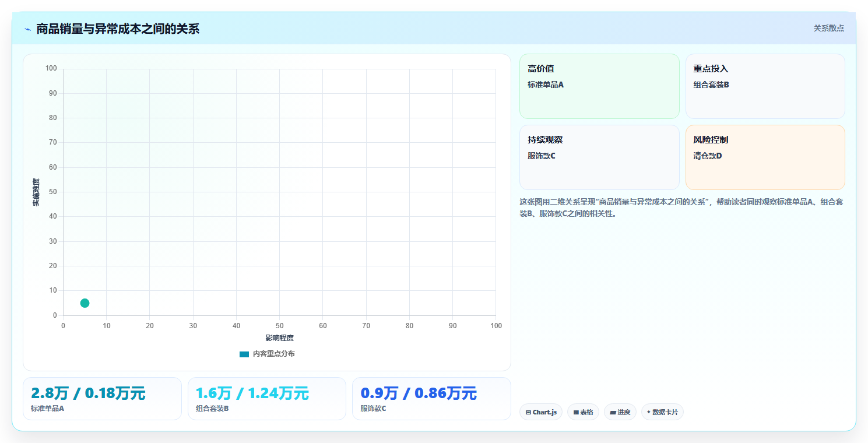Click the 50 tick on the x-axis
The image size is (868, 443).
tap(280, 326)
